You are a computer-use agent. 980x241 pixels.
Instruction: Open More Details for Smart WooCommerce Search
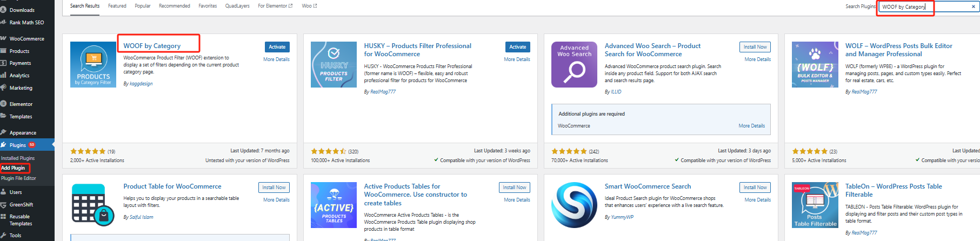(757, 200)
